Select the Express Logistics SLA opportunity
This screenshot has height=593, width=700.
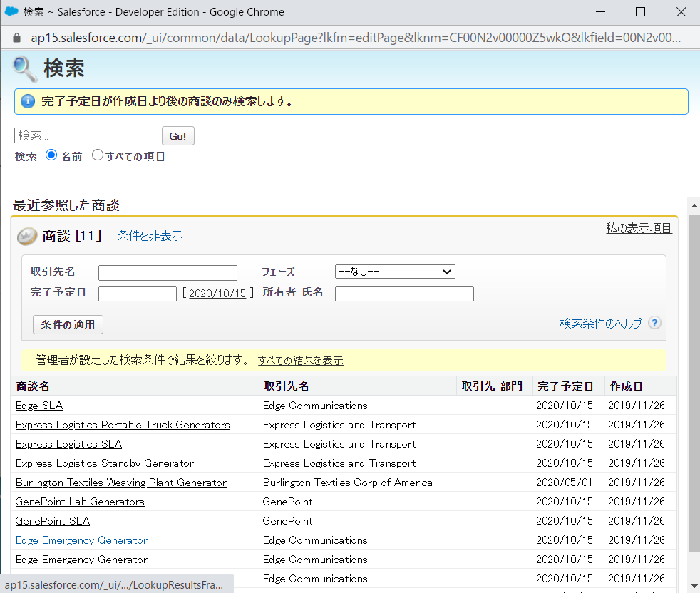coord(68,444)
